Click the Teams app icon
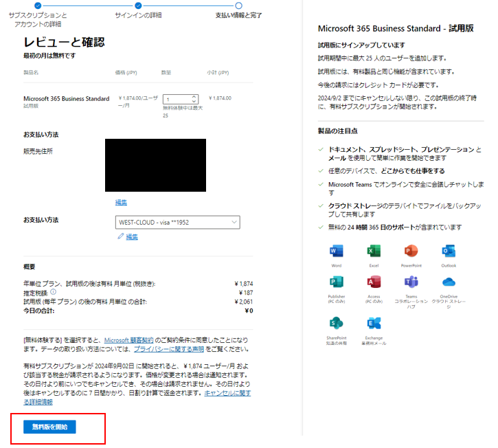The width and height of the screenshot is (498, 448). click(x=411, y=282)
